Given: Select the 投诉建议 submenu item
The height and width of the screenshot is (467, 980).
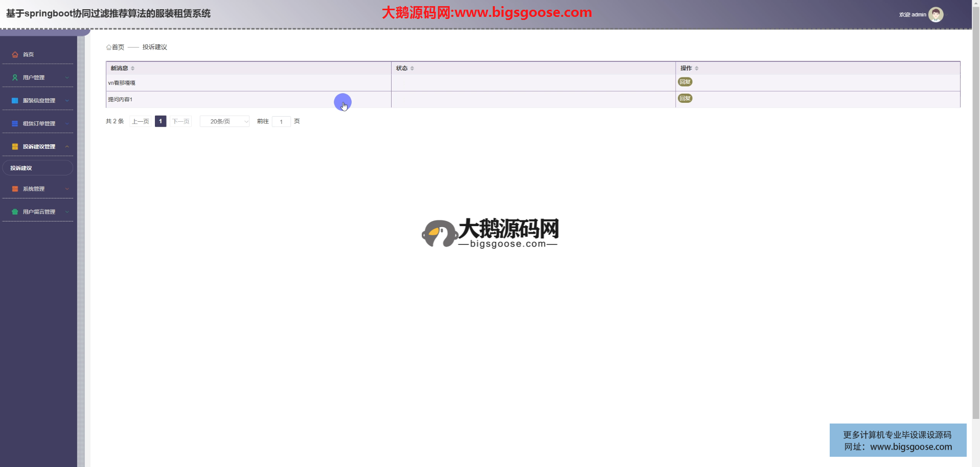Looking at the screenshot, I should click(21, 168).
